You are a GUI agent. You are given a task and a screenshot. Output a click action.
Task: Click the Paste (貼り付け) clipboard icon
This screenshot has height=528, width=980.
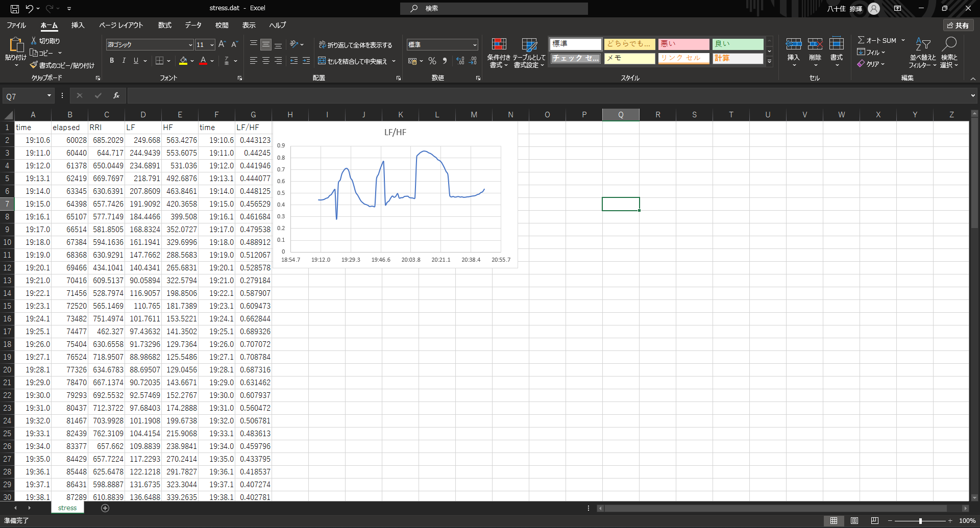(15, 45)
